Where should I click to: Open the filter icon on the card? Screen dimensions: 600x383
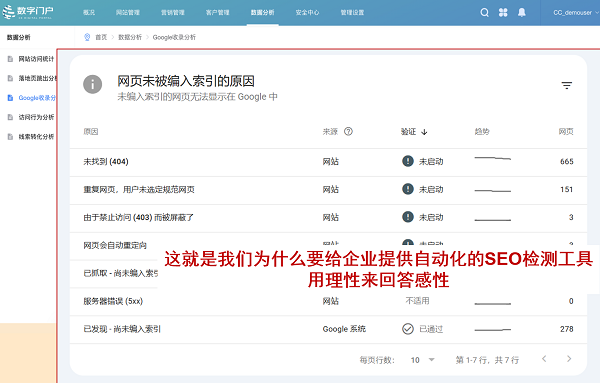pos(567,85)
